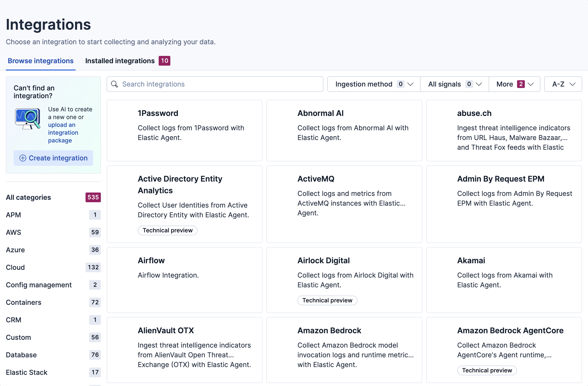Filter by Config management category
588x386 pixels.
pos(53,285)
